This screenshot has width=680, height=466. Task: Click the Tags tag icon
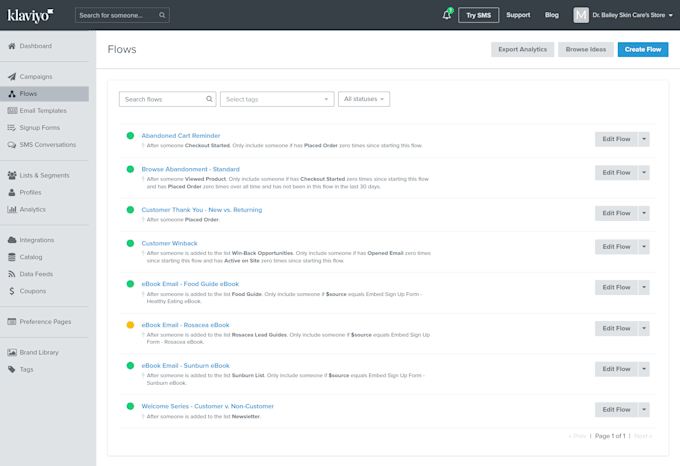(12, 369)
